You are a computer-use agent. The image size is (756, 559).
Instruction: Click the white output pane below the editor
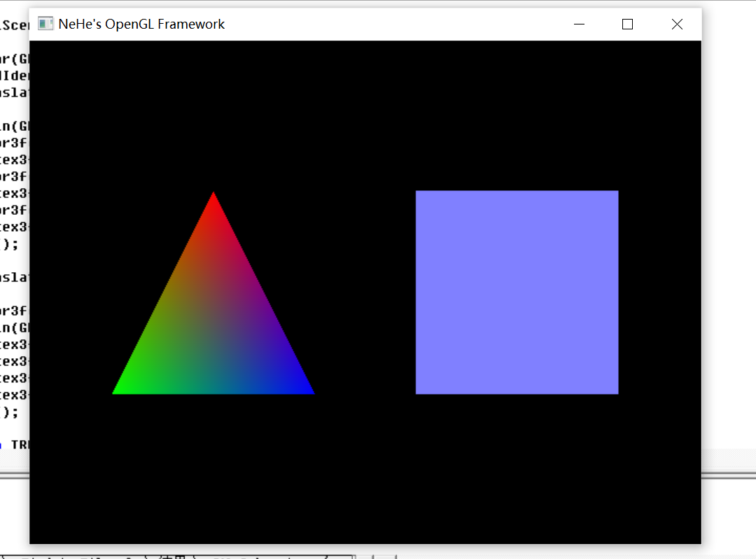14,511
